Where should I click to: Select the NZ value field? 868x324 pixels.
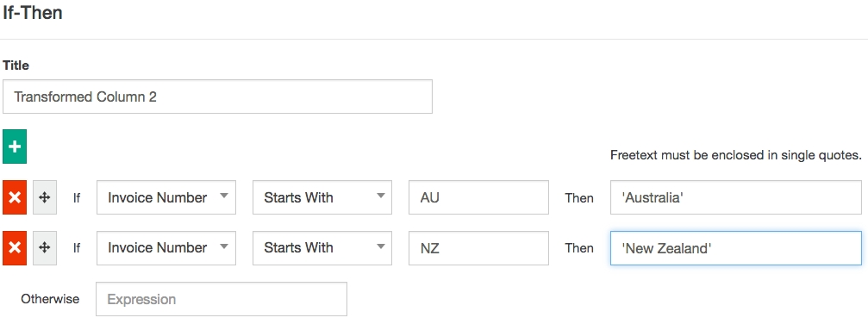(479, 247)
